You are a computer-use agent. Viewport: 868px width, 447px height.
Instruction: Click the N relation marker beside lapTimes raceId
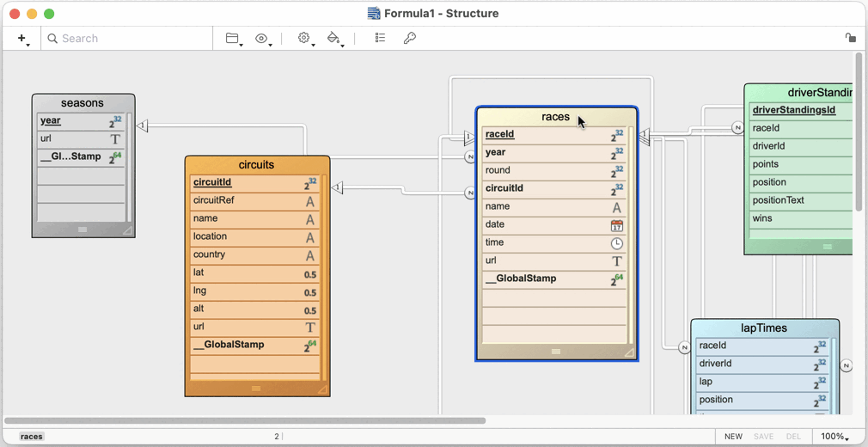(x=684, y=348)
